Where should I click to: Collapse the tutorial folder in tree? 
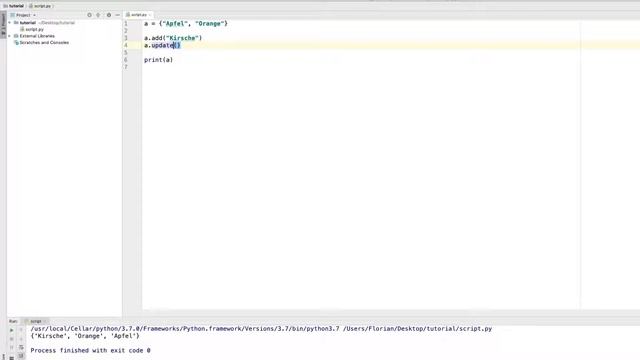pyautogui.click(x=10, y=23)
